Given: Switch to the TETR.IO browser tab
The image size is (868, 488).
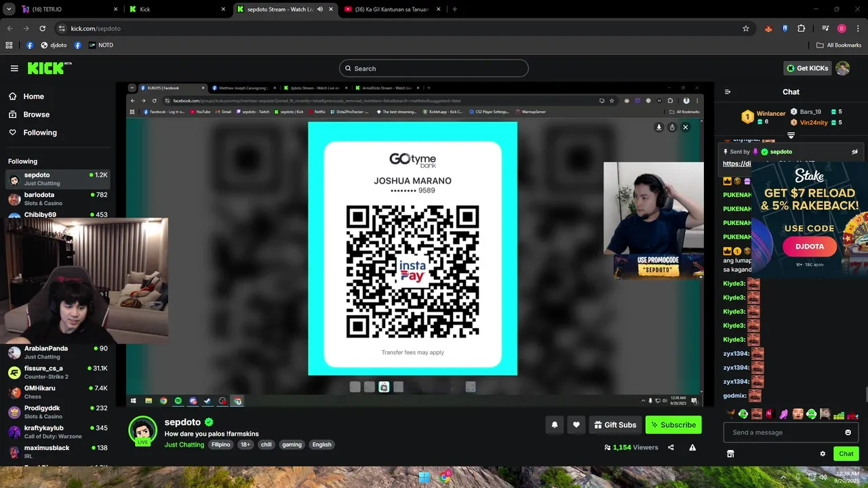Looking at the screenshot, I should tap(68, 9).
